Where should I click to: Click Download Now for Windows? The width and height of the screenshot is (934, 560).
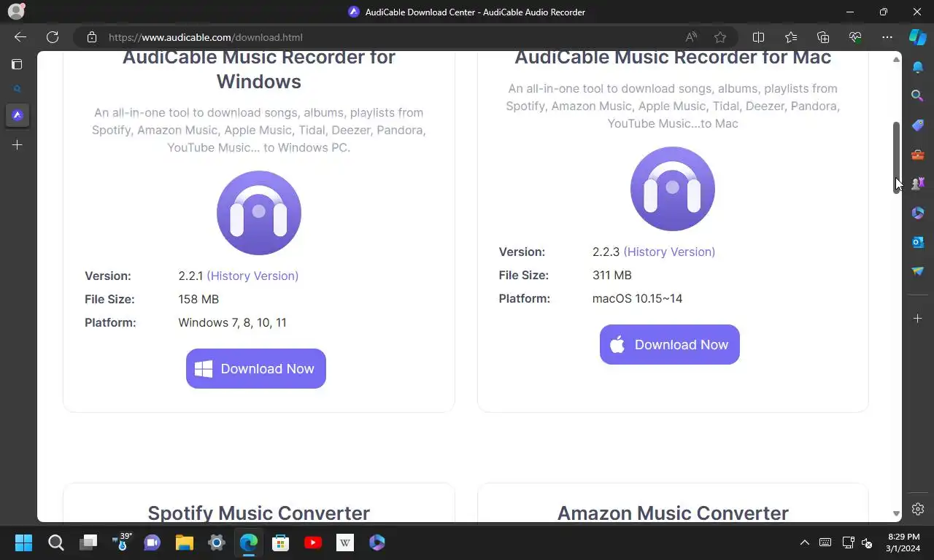[256, 368]
